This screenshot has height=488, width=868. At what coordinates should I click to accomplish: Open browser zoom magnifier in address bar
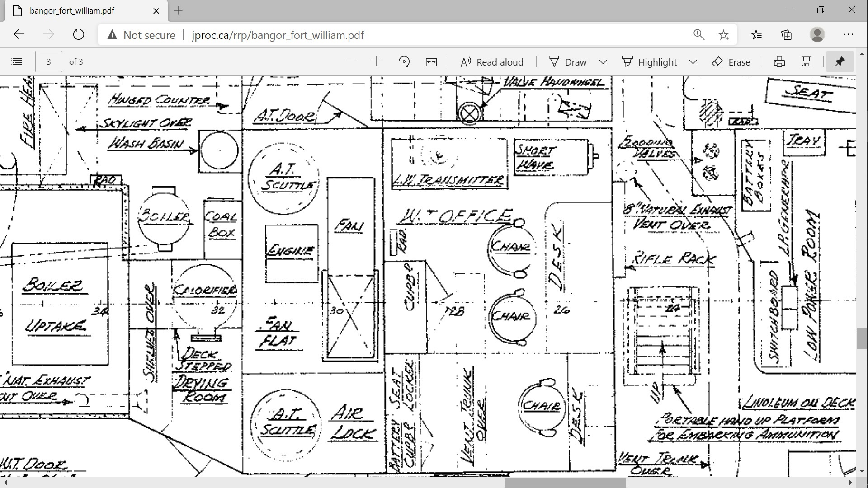pos(699,35)
